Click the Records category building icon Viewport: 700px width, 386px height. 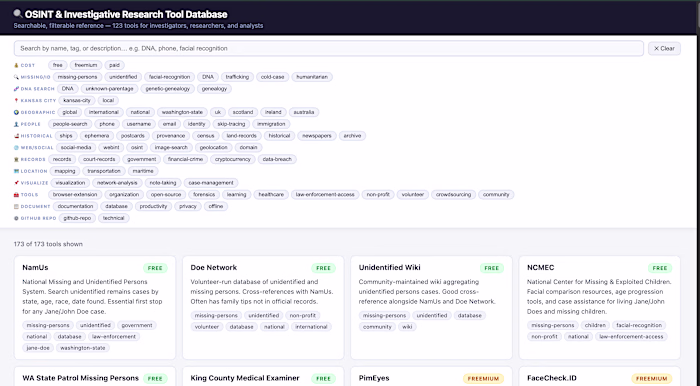(x=16, y=159)
